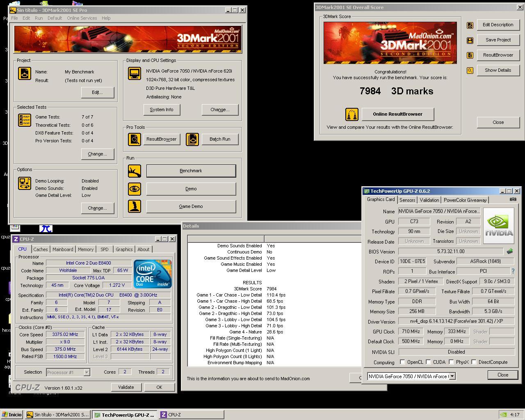
Task: Click the Save Project floppy icon
Action: coord(470,40)
